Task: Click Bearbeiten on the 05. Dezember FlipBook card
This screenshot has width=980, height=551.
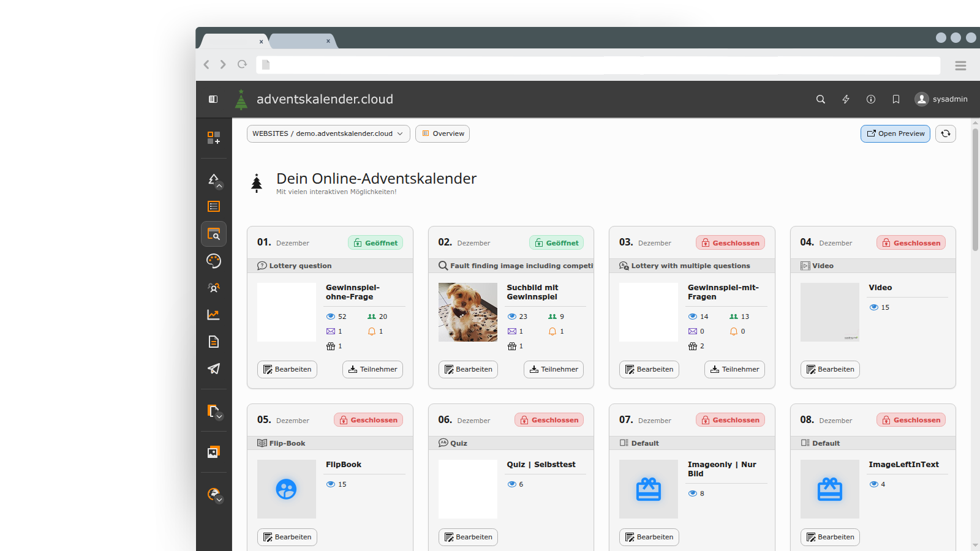Action: pyautogui.click(x=287, y=537)
